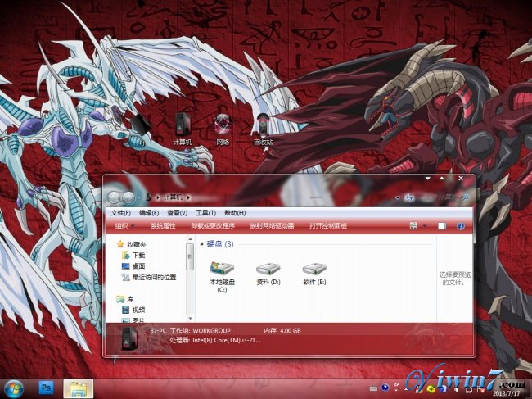Viewport: 532px width, 399px height.
Task: Click 计算机 breadcrumb in address bar
Action: [x=173, y=197]
